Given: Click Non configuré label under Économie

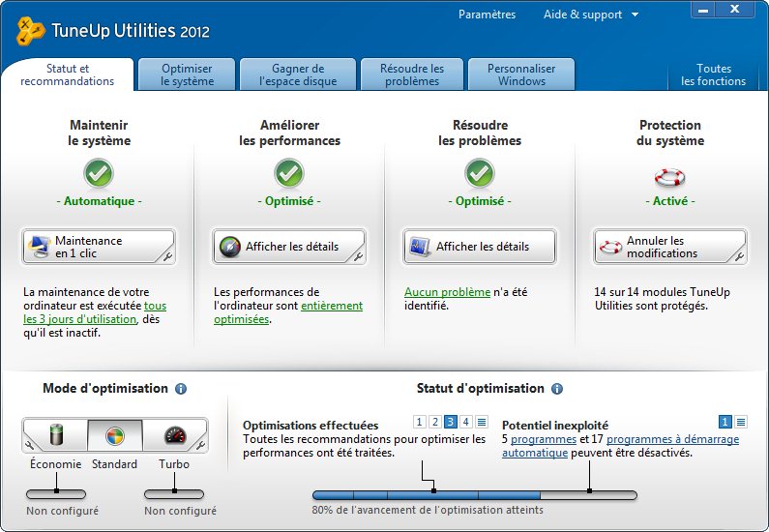Looking at the screenshot, I should 62,511.
